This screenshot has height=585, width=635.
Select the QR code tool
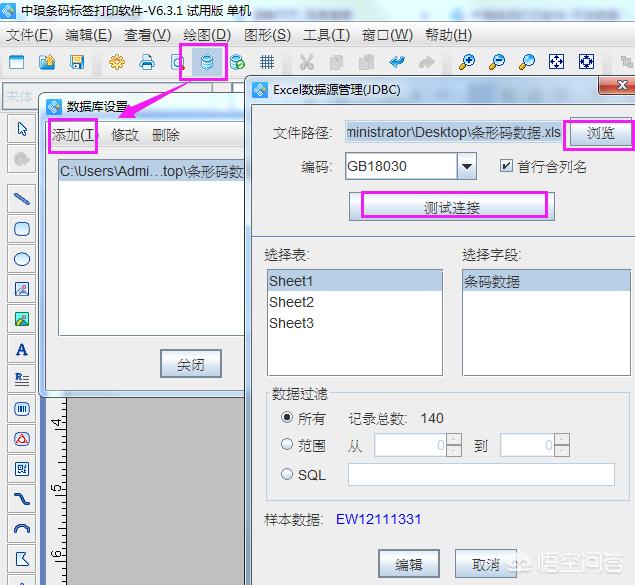point(22,469)
